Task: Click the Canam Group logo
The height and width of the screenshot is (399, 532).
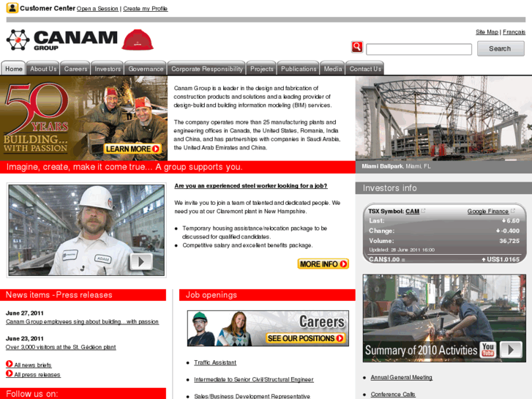Action: pyautogui.click(x=61, y=40)
